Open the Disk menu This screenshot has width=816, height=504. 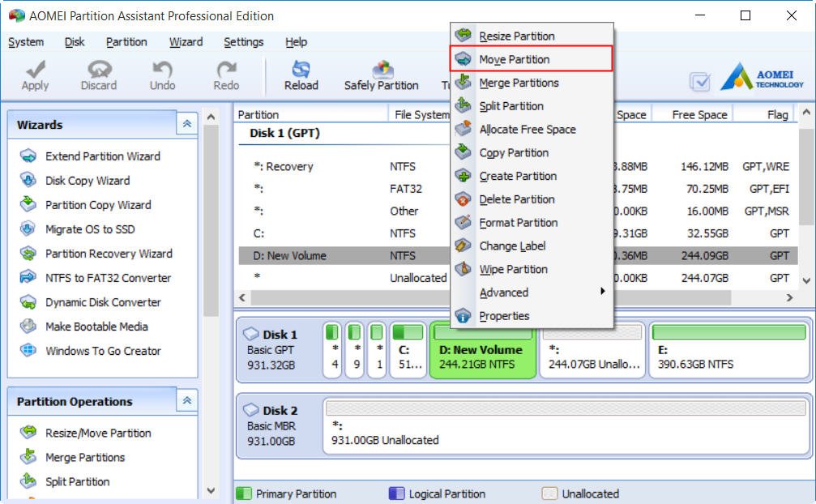(75, 42)
